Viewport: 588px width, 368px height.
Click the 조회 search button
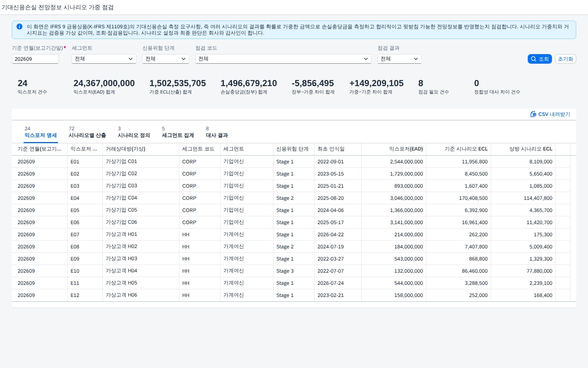point(539,59)
